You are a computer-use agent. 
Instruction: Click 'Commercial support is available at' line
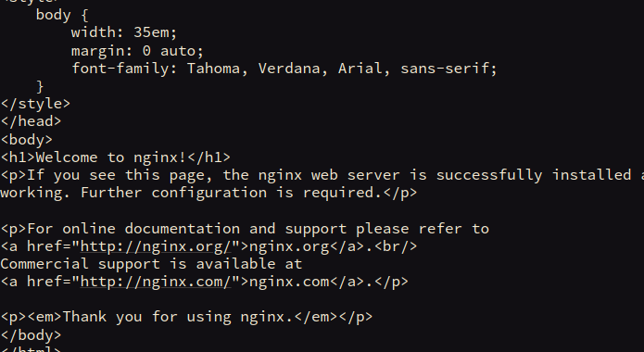pos(151,264)
